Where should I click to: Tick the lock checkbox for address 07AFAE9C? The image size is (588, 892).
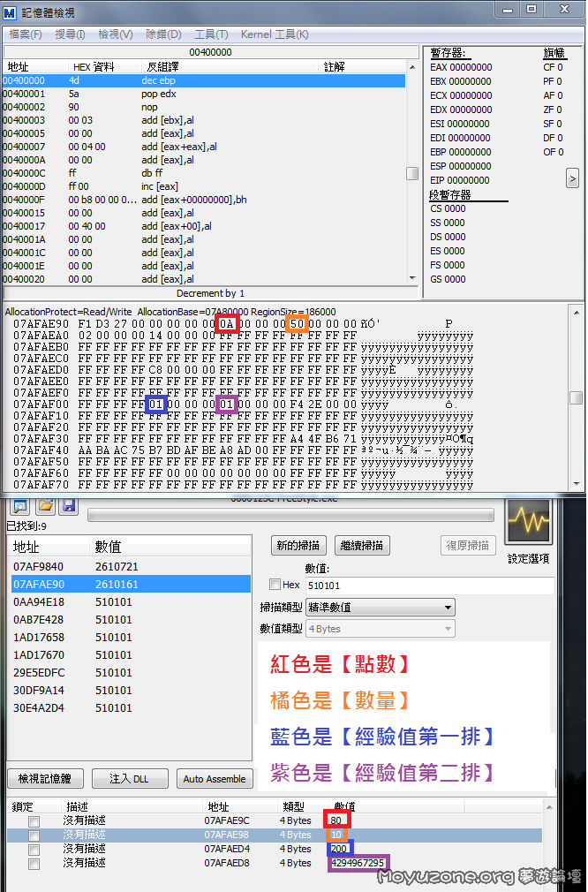point(34,821)
